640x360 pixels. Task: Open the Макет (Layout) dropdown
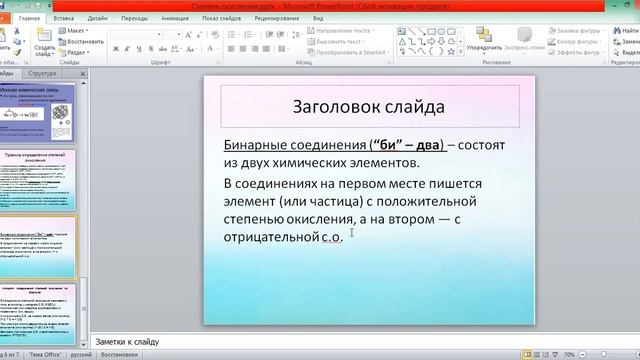[x=73, y=31]
